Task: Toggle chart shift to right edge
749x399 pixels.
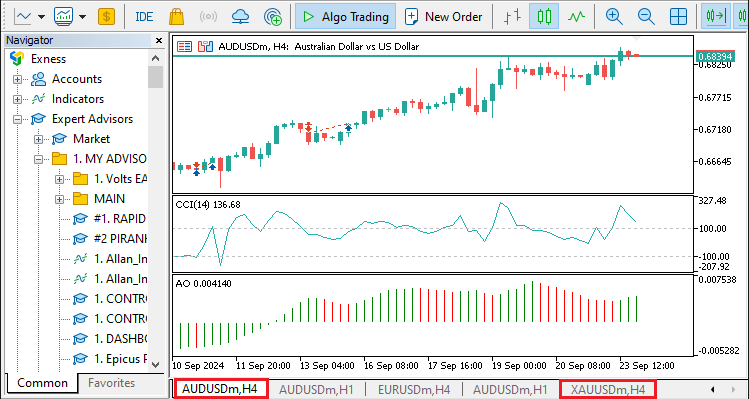Action: pyautogui.click(x=716, y=17)
